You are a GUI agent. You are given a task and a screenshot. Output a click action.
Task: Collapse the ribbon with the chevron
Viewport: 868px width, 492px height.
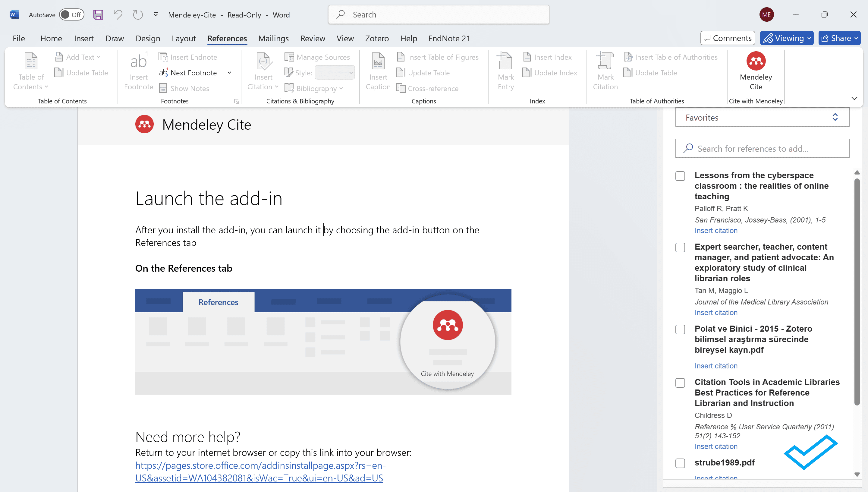click(854, 99)
